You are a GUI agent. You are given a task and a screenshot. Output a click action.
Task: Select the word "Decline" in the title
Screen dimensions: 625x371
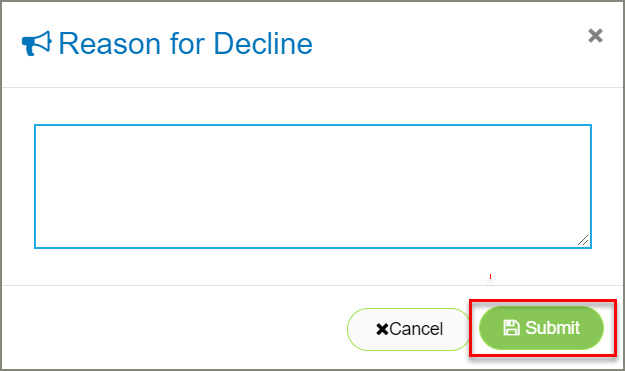click(x=263, y=43)
